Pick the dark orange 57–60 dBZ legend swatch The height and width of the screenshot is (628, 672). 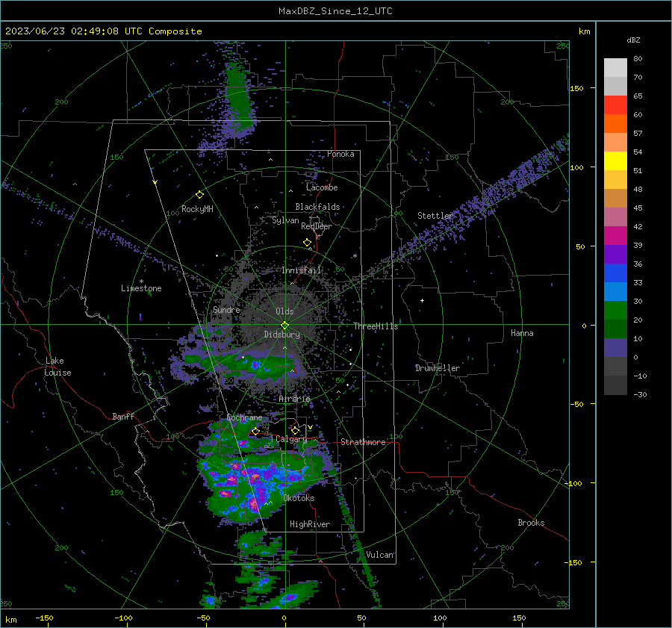point(615,124)
